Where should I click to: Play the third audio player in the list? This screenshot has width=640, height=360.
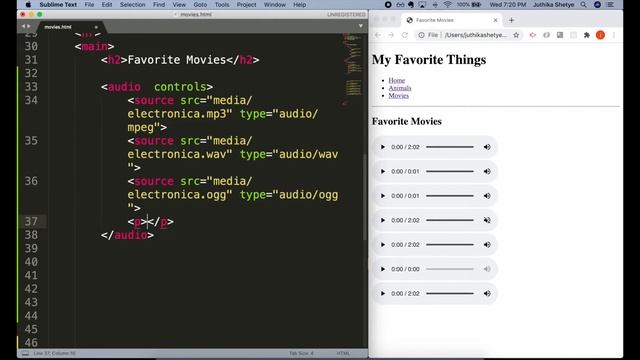click(382, 196)
